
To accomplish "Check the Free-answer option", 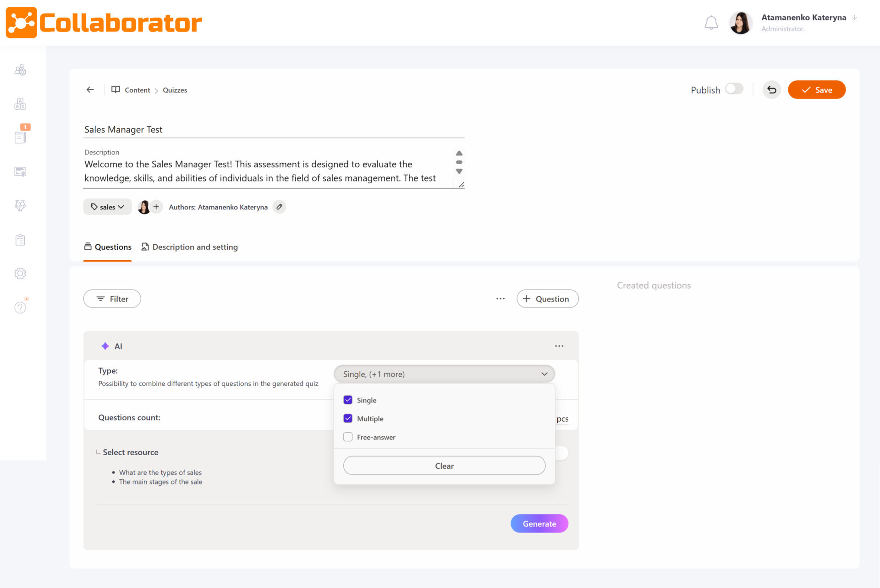I will tap(348, 437).
